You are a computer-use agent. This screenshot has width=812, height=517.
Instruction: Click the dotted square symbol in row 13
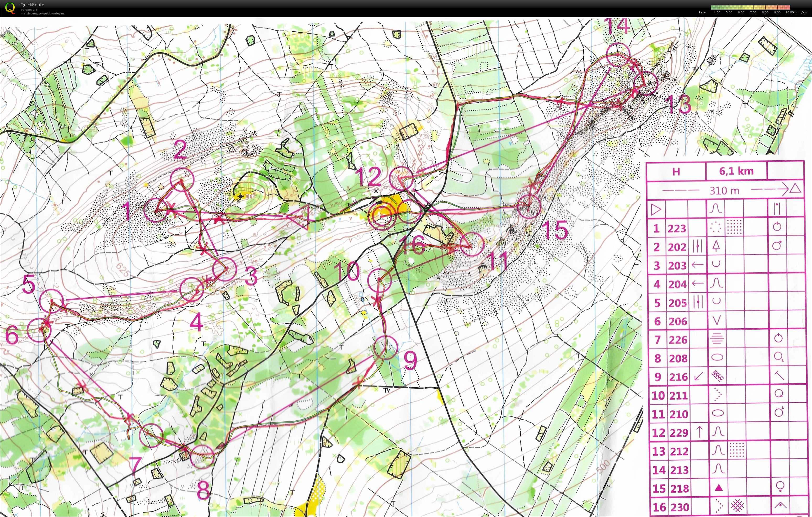pyautogui.click(x=736, y=450)
